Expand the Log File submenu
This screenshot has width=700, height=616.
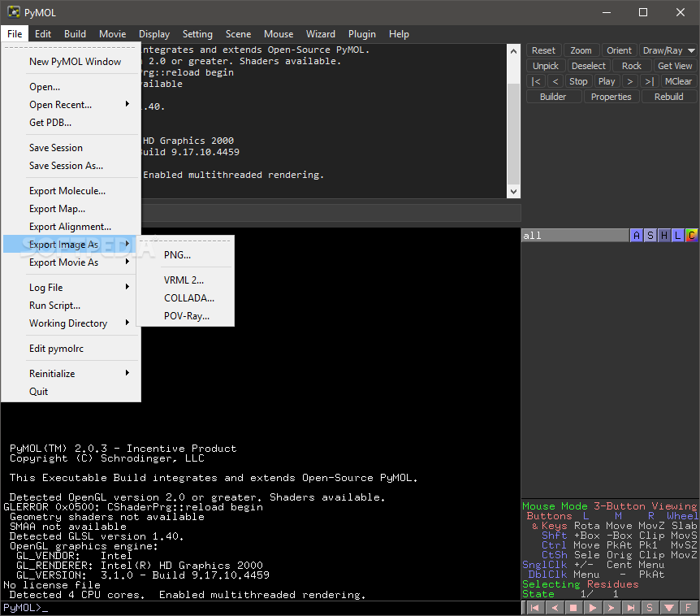click(x=71, y=287)
